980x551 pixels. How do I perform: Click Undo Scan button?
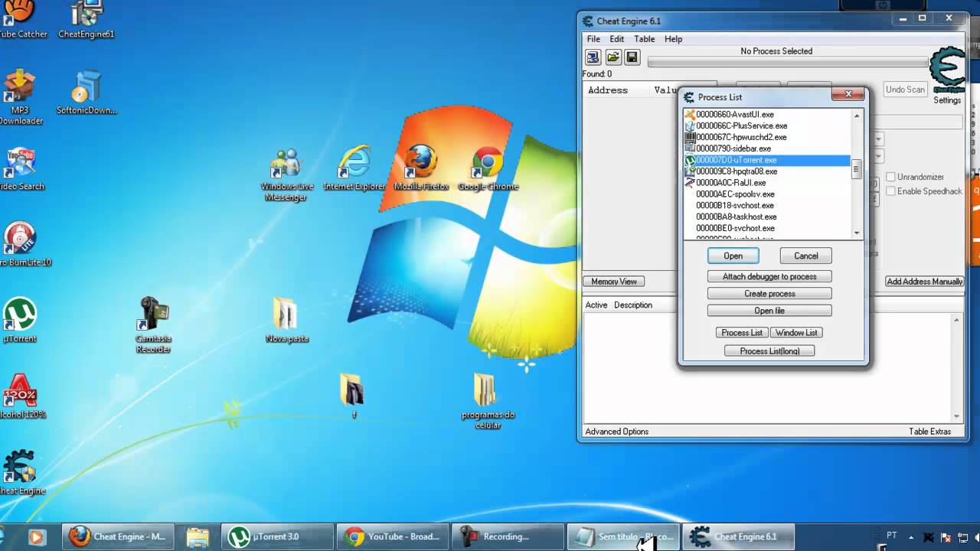point(906,90)
